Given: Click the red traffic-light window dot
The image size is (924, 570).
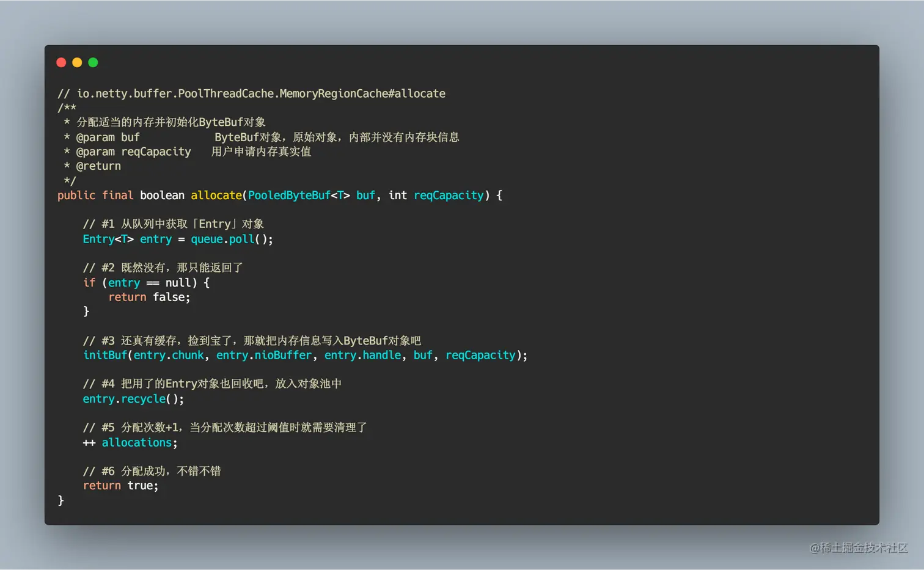Looking at the screenshot, I should tap(61, 62).
